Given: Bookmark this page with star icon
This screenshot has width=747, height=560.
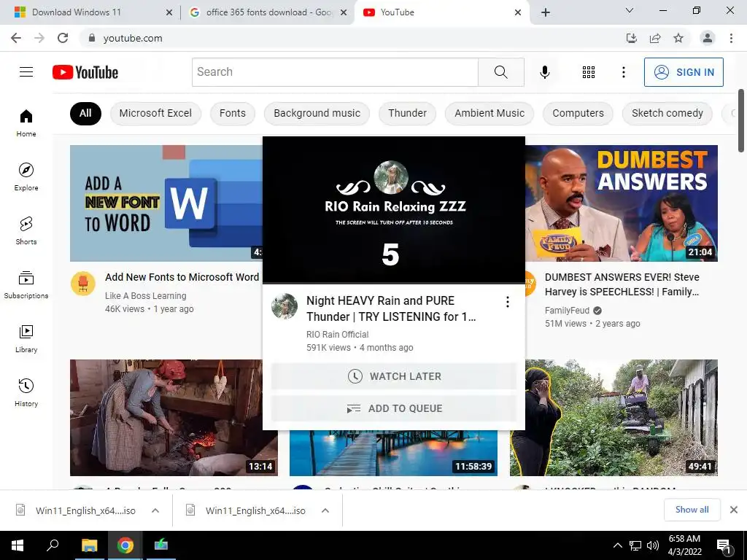Looking at the screenshot, I should [678, 38].
